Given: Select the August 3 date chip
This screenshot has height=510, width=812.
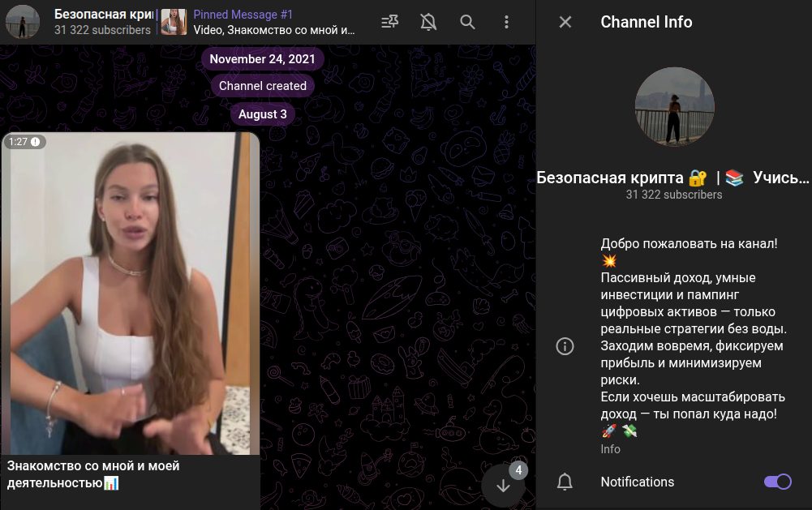Looking at the screenshot, I should (262, 114).
